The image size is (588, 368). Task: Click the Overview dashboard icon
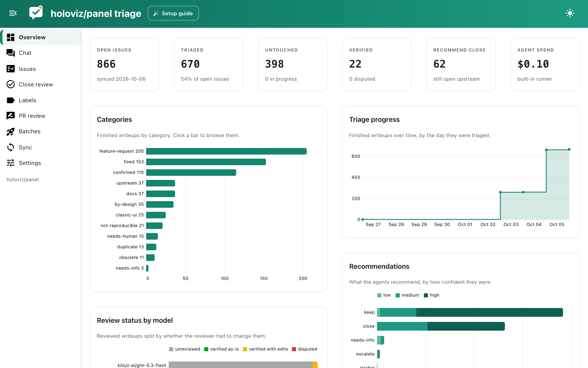pyautogui.click(x=11, y=37)
